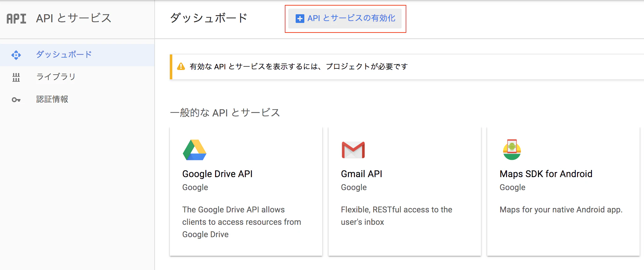Open the Maps SDK for Android card title
The width and height of the screenshot is (644, 270).
[x=546, y=174]
